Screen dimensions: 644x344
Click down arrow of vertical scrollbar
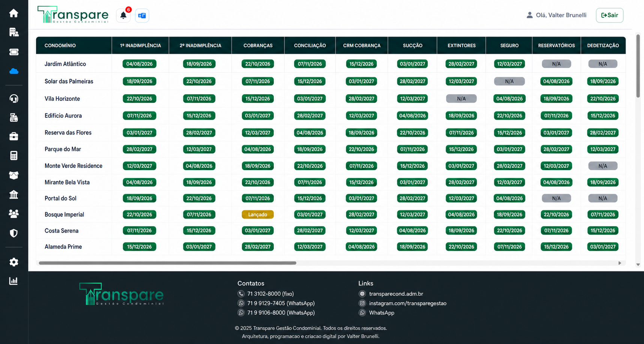tap(638, 265)
